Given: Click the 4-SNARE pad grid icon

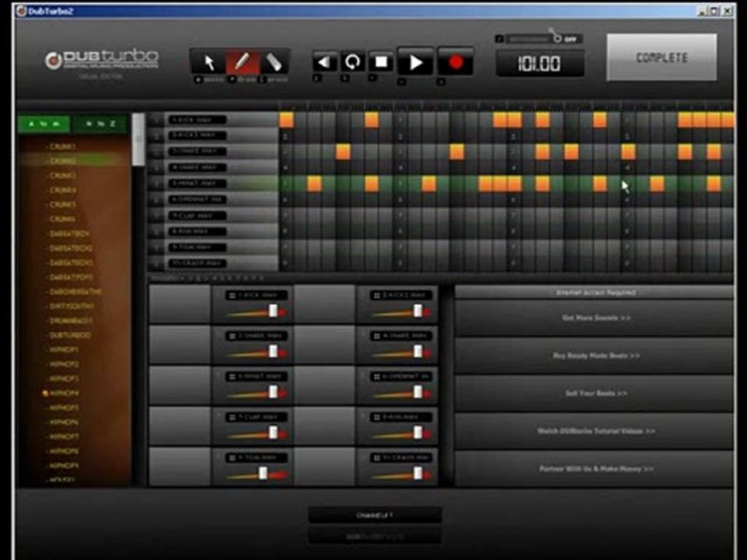Looking at the screenshot, I should click(377, 336).
